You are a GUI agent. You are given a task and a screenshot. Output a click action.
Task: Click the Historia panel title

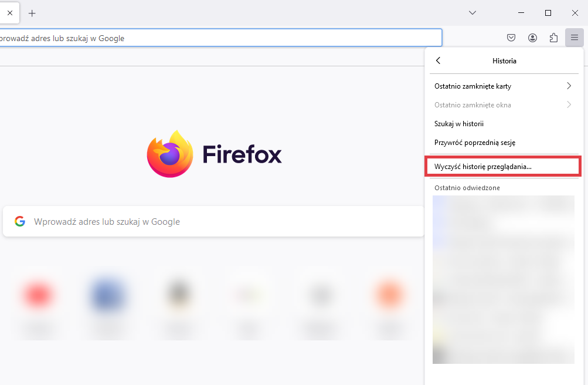tap(504, 61)
